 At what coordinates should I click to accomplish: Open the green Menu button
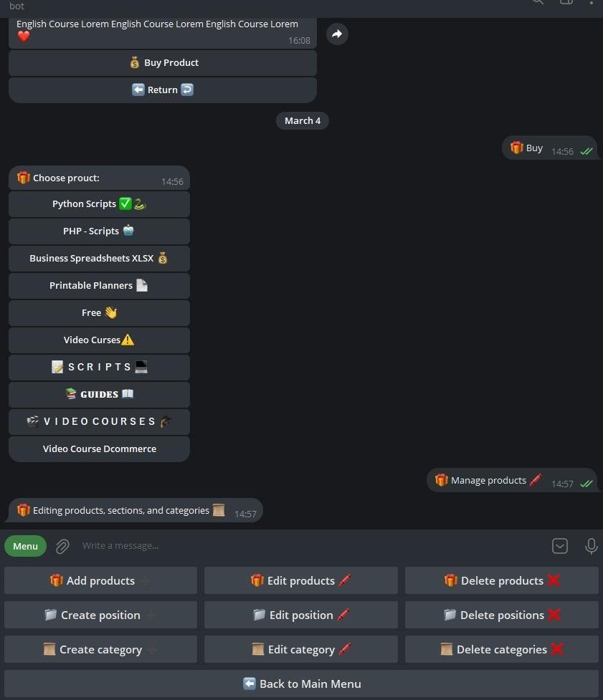pyautogui.click(x=26, y=546)
